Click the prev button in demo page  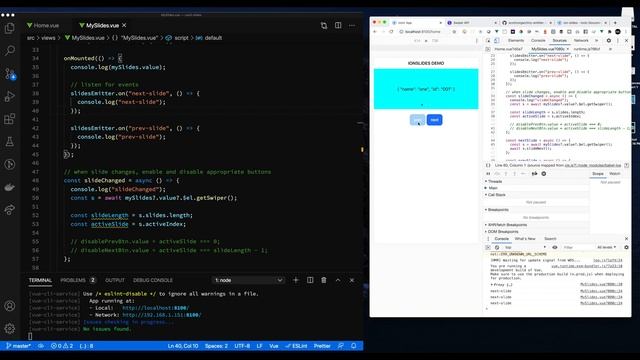coord(417,120)
